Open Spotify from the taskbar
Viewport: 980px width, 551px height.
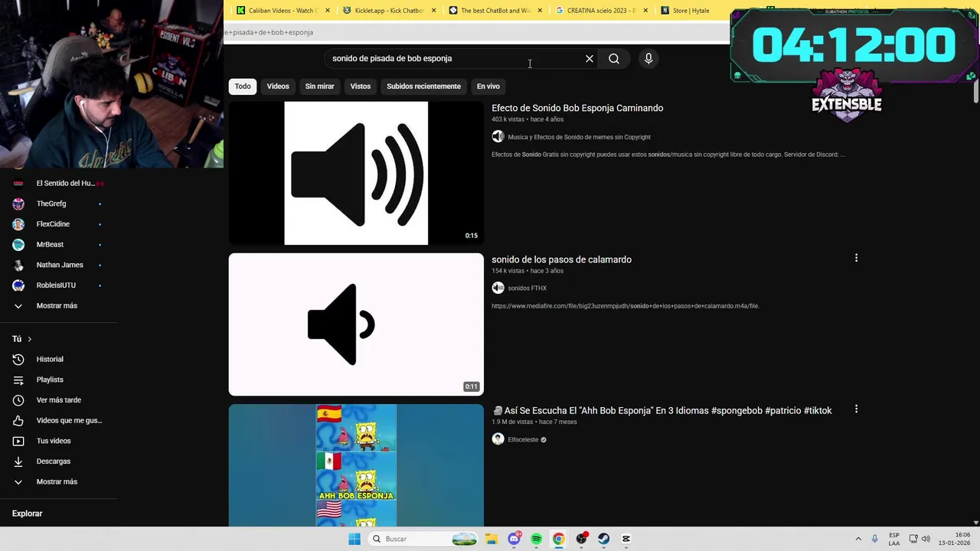click(536, 539)
